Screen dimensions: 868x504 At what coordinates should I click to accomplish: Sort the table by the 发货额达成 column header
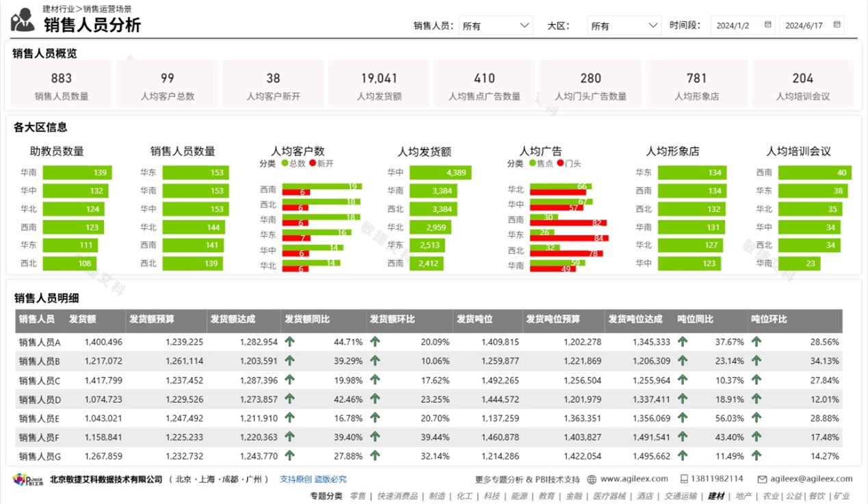click(232, 319)
